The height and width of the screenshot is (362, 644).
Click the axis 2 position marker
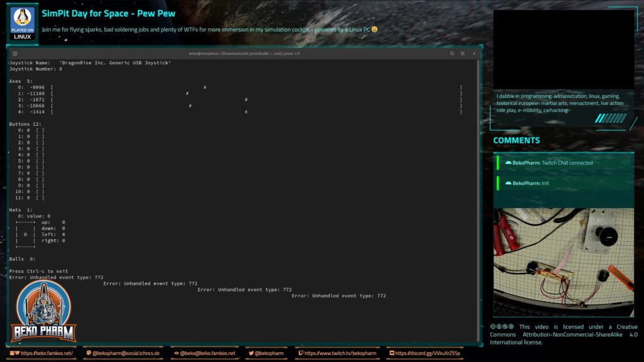coord(246,100)
